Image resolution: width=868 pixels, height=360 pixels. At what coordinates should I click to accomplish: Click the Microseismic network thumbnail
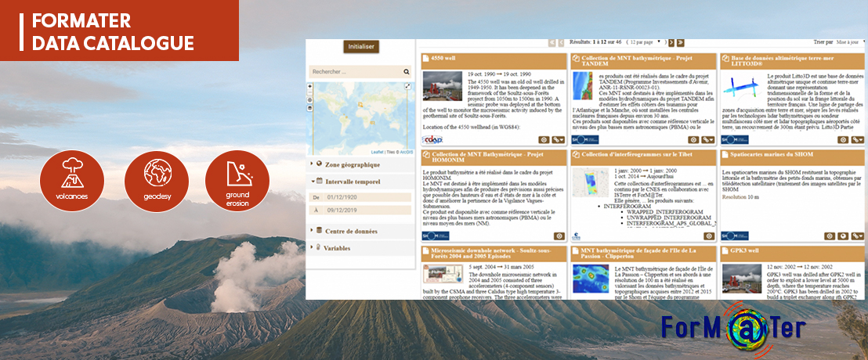[x=443, y=275]
